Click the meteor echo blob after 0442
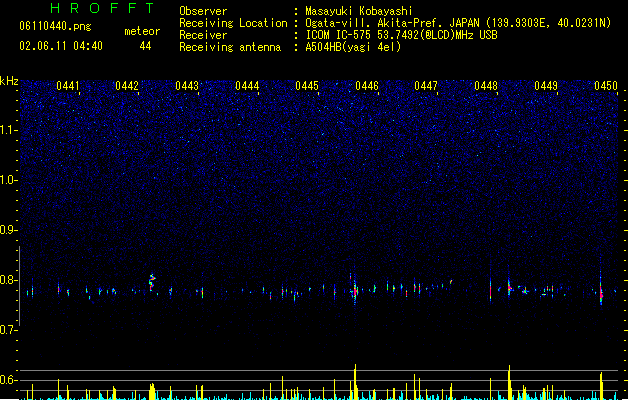Viewport: 629px width, 400px height. (x=152, y=282)
